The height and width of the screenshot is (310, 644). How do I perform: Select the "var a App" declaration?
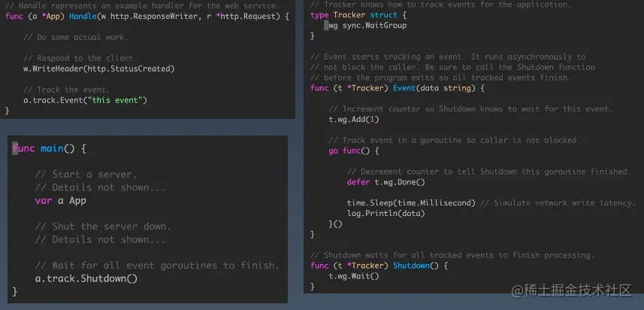(x=60, y=200)
